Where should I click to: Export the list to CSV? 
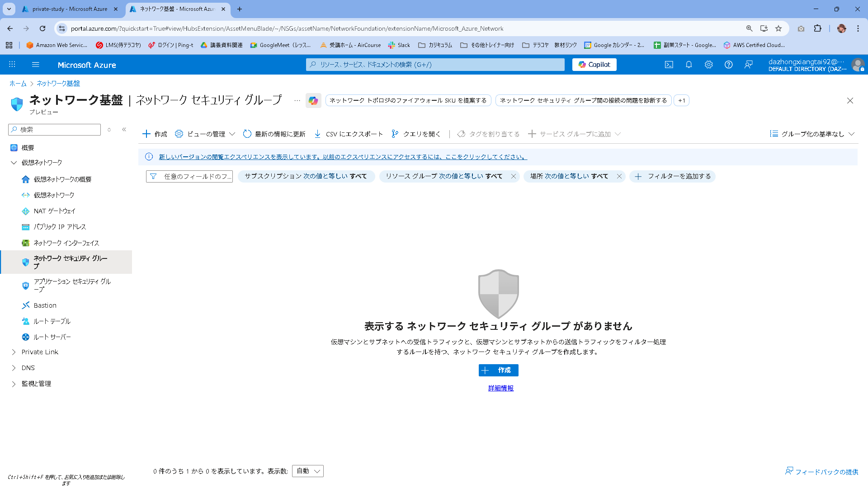pyautogui.click(x=349, y=134)
